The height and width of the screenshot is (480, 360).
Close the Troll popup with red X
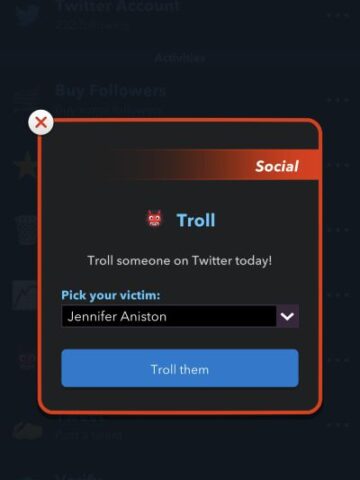(x=41, y=122)
